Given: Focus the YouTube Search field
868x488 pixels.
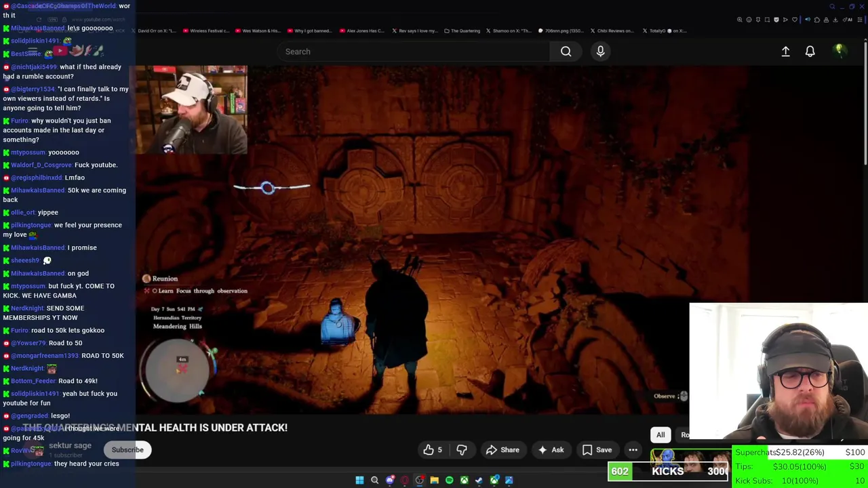Looking at the screenshot, I should pyautogui.click(x=414, y=52).
